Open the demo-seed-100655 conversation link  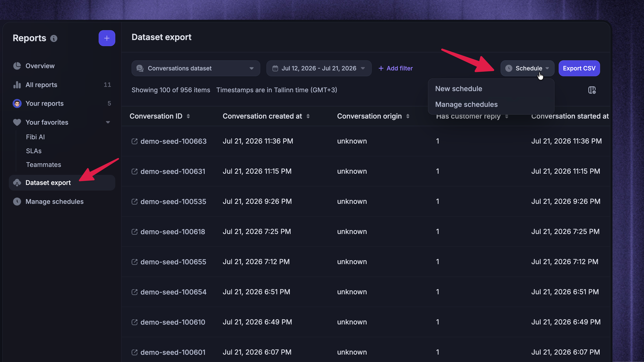coord(173,262)
